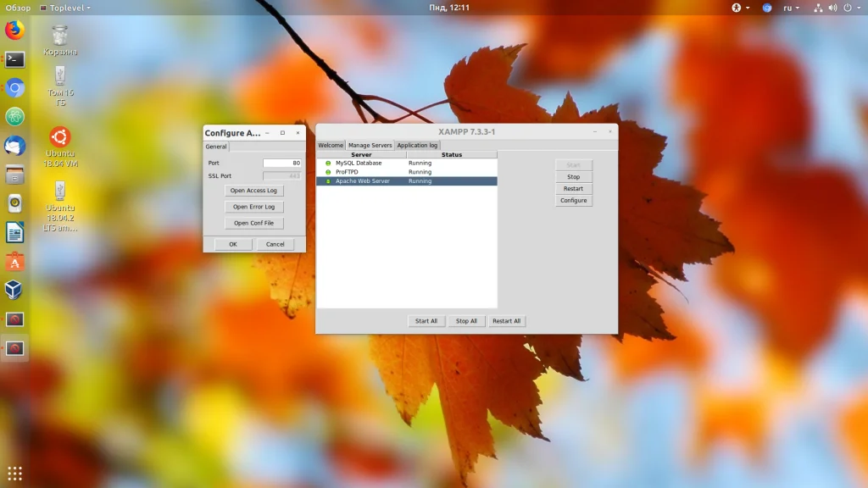The image size is (868, 488).
Task: Open the power system menu
Action: [849, 8]
